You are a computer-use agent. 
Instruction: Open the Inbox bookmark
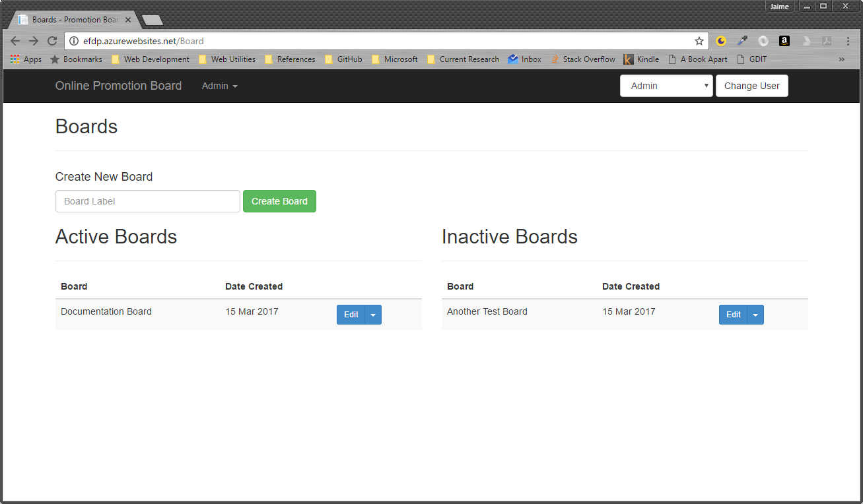pos(524,59)
